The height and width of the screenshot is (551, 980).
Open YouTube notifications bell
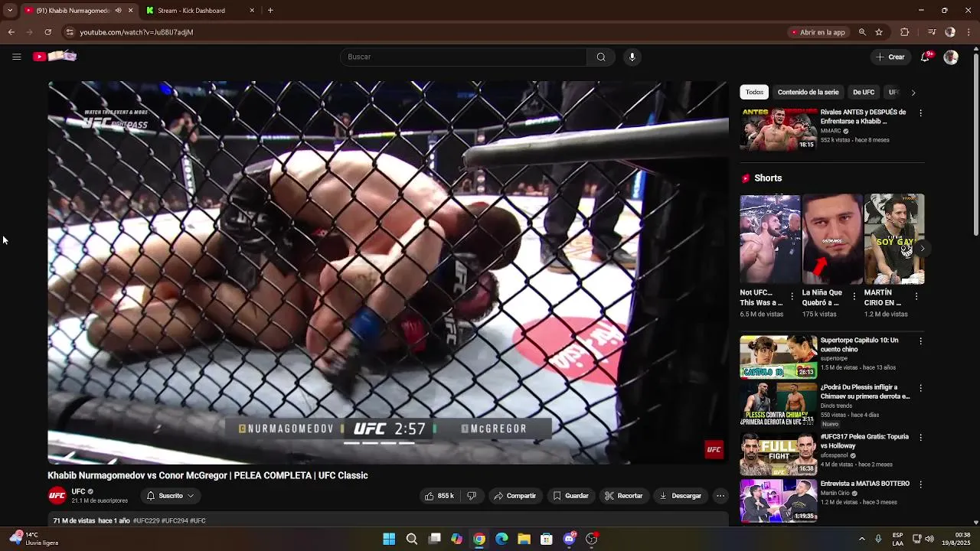(x=925, y=57)
